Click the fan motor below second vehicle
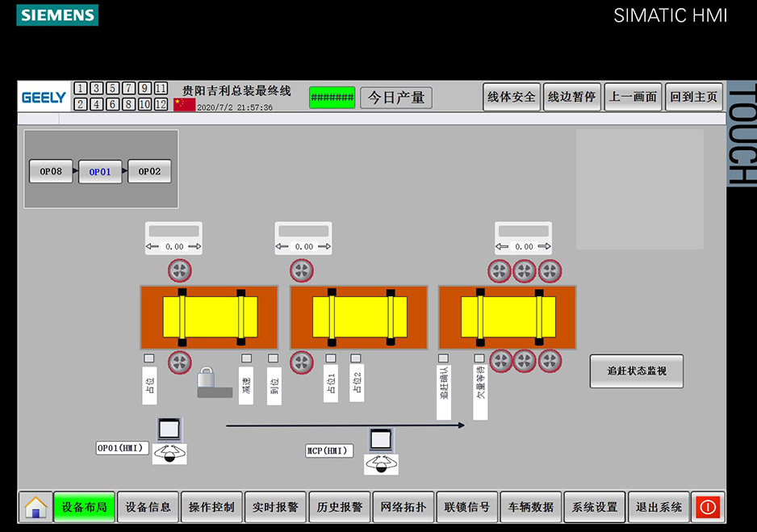Image resolution: width=757 pixels, height=532 pixels. (x=302, y=362)
